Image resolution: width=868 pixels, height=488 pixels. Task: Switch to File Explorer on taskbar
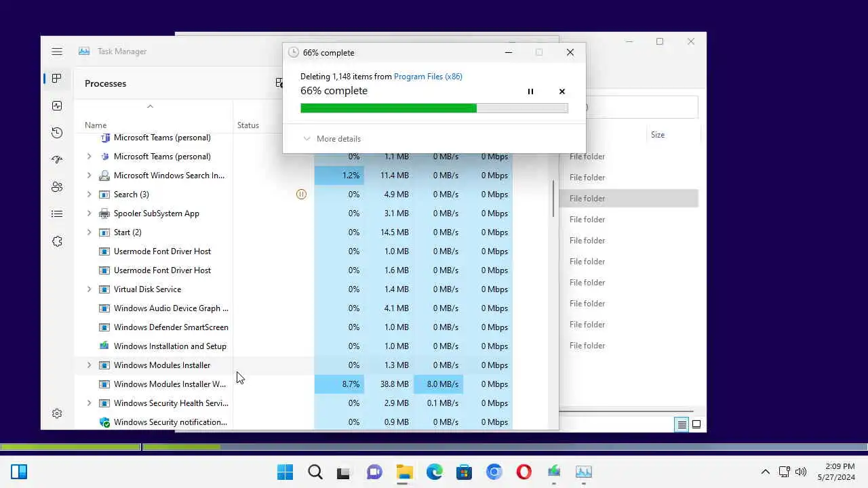point(404,472)
